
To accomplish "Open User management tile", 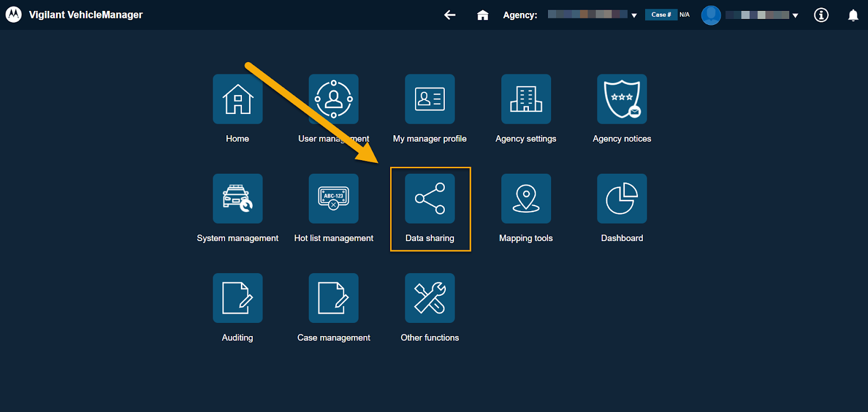I will point(334,99).
